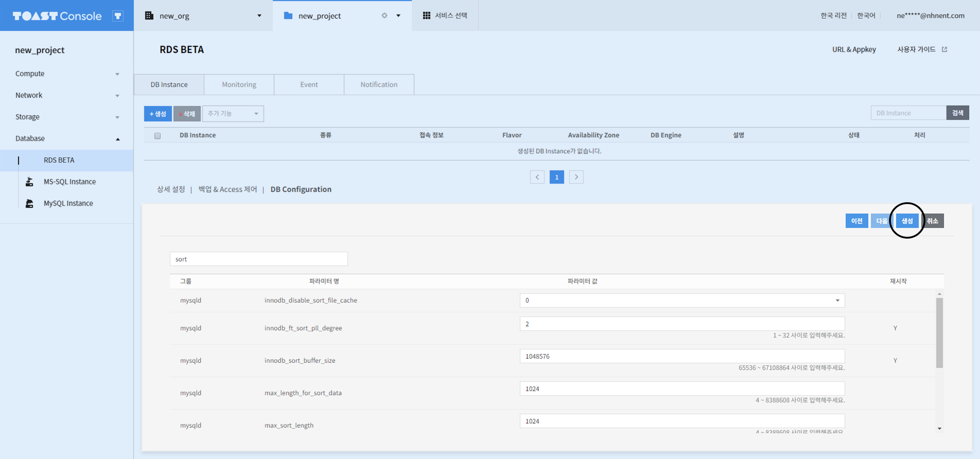Click the 취소 cancel button
980x459 pixels.
point(933,221)
